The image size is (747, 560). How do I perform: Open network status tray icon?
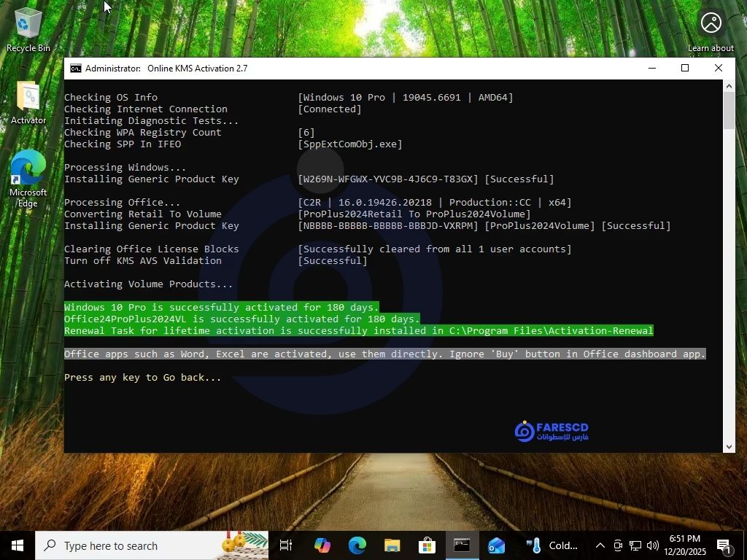[x=635, y=545]
